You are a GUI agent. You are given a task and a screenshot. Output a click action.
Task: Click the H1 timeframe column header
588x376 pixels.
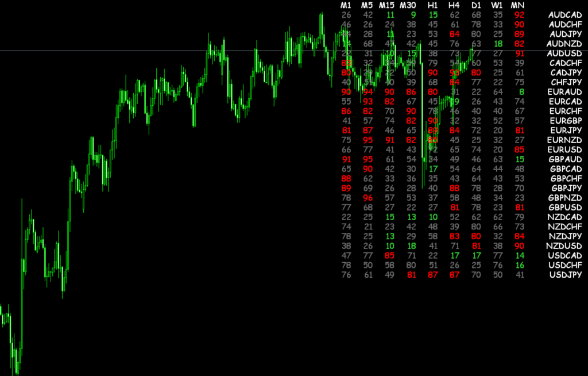coord(433,5)
